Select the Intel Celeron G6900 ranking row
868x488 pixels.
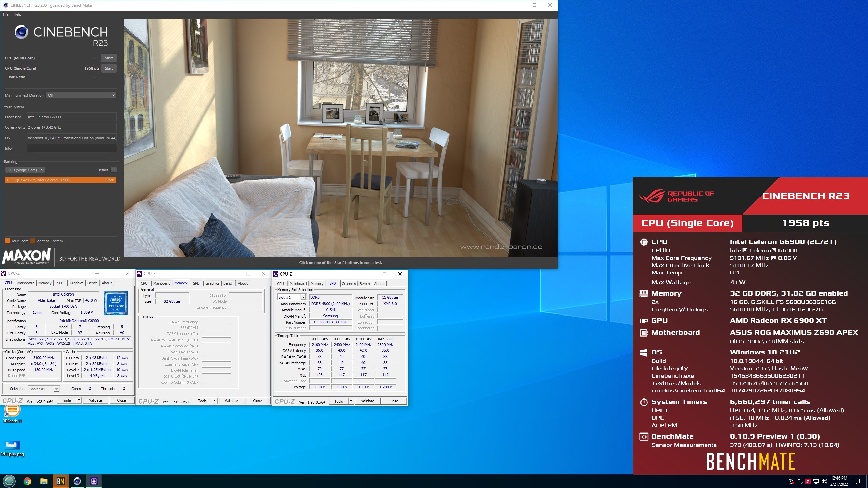pos(60,180)
